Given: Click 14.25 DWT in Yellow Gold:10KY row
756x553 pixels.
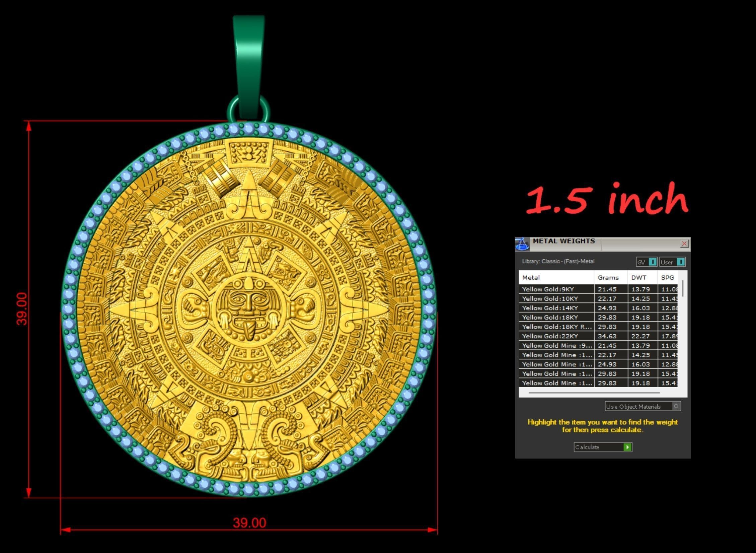Looking at the screenshot, I should (640, 298).
